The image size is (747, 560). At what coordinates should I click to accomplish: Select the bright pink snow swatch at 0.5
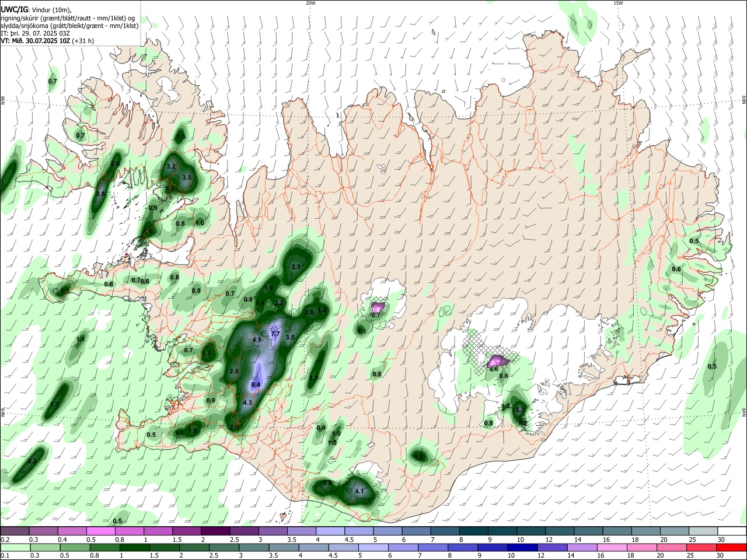100,531
